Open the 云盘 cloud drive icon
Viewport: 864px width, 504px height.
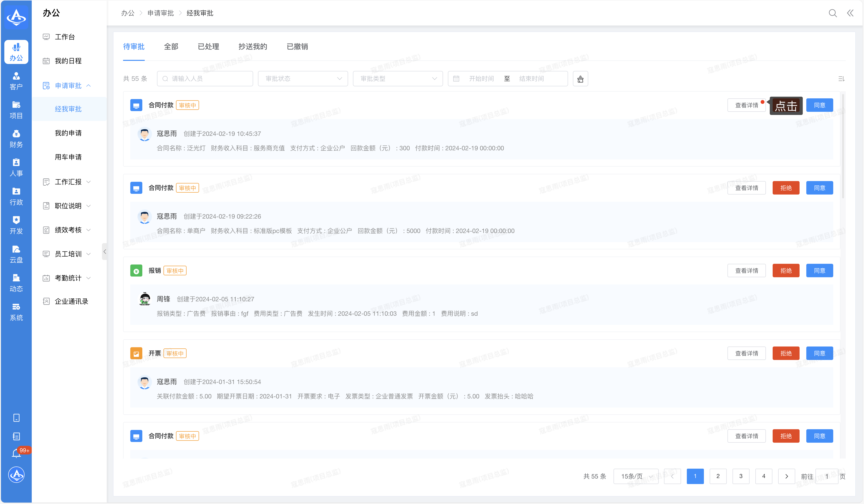pos(16,254)
